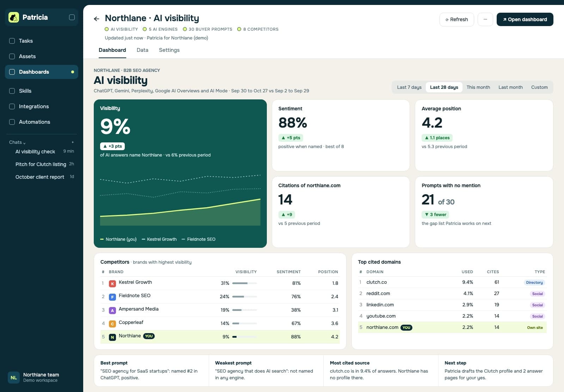Toggle Northlane (you) chart legend
The width and height of the screenshot is (564, 392).
click(118, 239)
